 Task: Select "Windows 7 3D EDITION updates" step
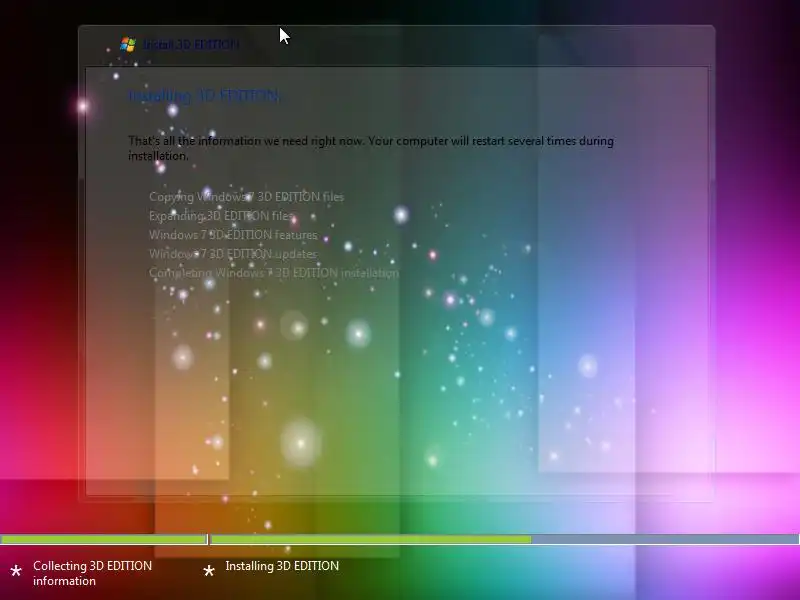point(233,254)
